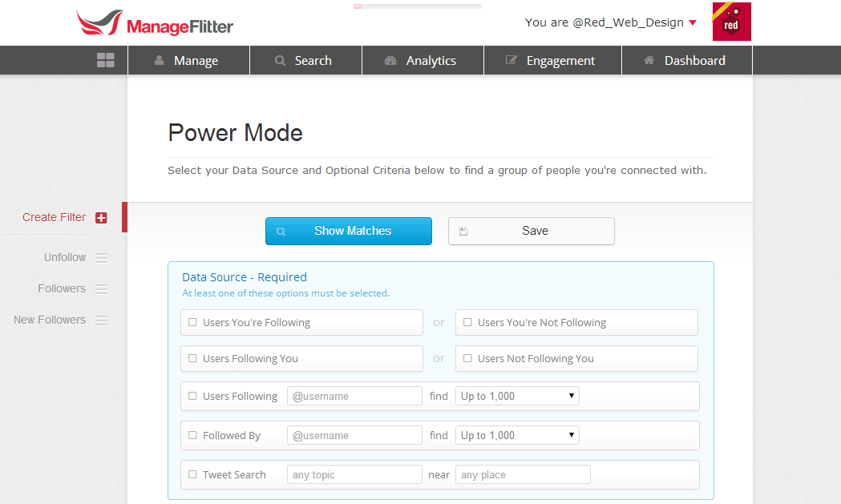Enable Users Not Following You checkbox
Viewport: 841px width, 504px height.
click(467, 358)
